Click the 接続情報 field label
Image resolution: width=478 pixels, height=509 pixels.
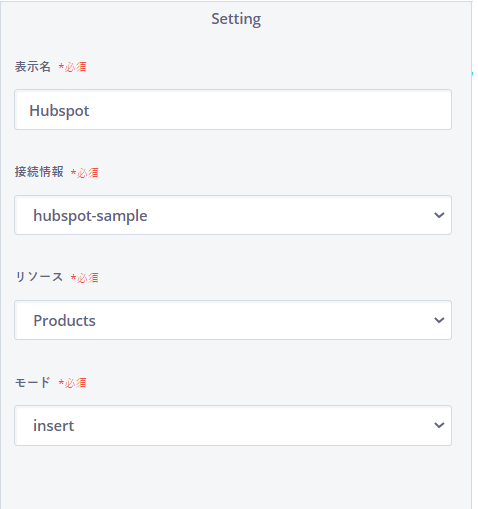pos(39,172)
